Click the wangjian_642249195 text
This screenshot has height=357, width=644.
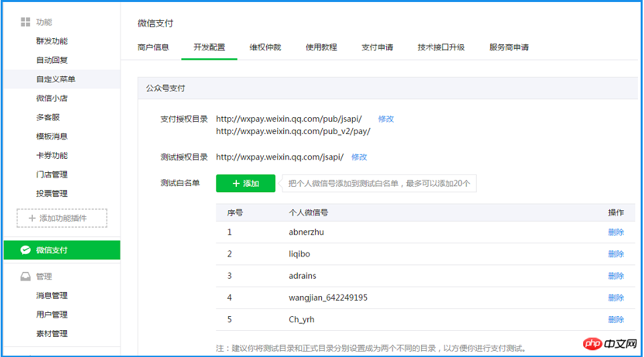pyautogui.click(x=328, y=297)
